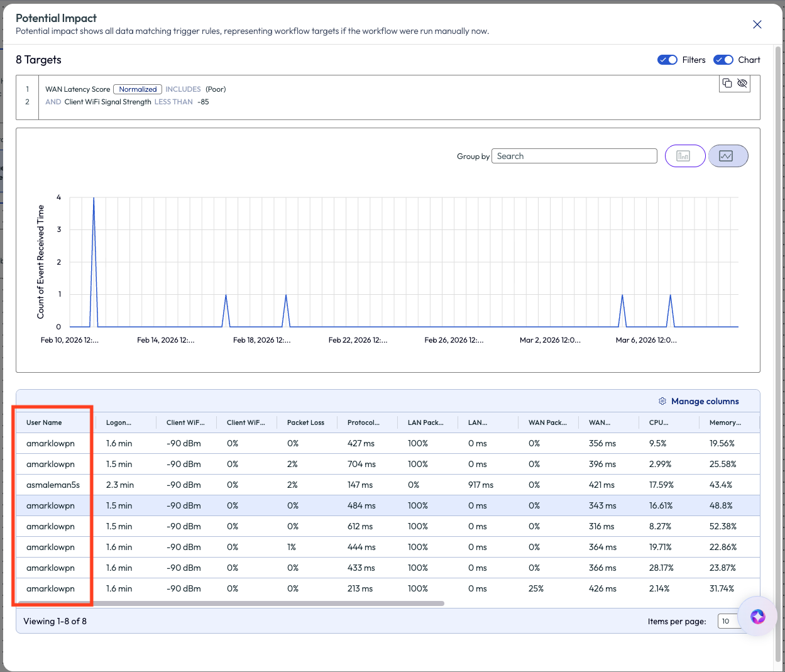The width and height of the screenshot is (785, 672).
Task: Disable the Chart toggle
Action: coord(723,60)
